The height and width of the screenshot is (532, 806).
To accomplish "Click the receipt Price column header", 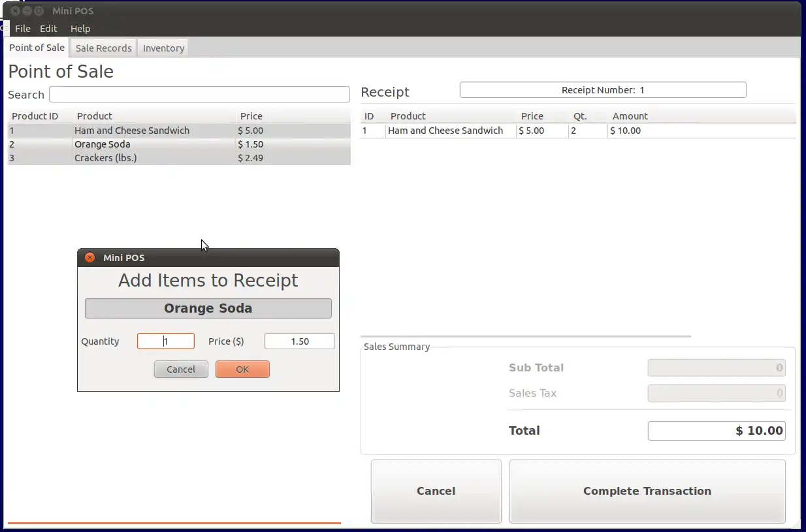I will [543, 116].
